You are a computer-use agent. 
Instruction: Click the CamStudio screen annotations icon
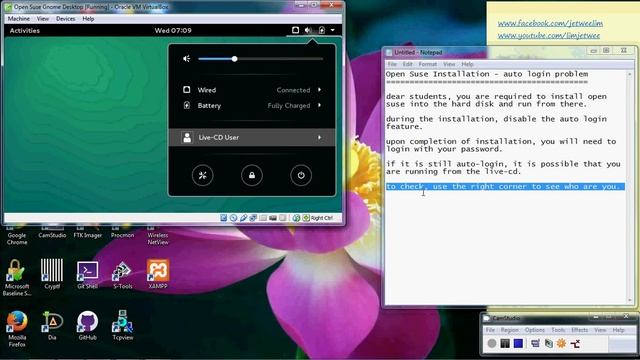click(x=549, y=344)
